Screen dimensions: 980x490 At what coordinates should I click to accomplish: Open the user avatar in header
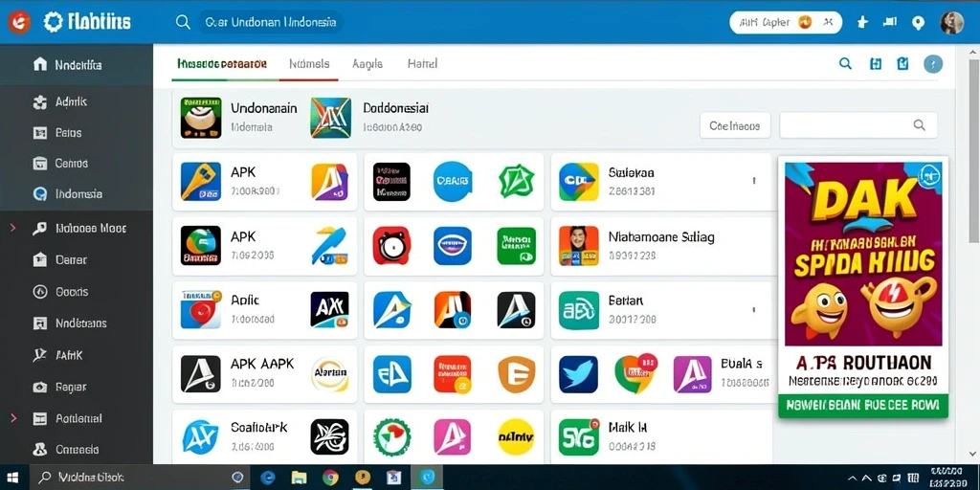[x=952, y=23]
